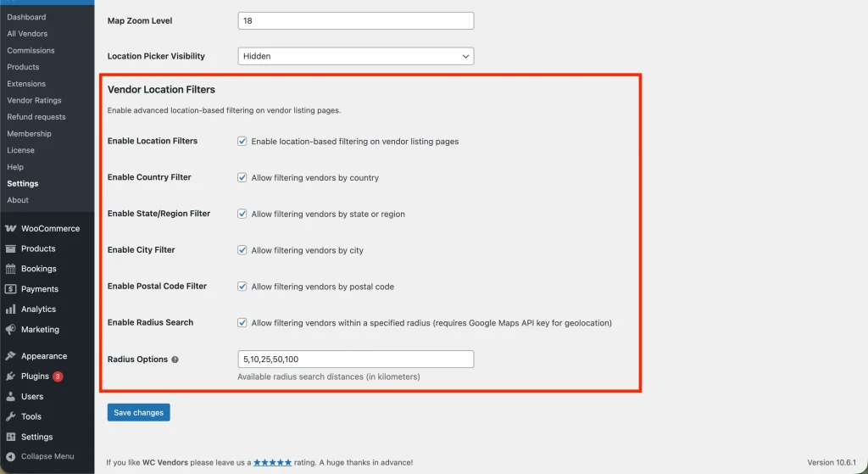This screenshot has width=868, height=474.
Task: Click 'Available radius search distances (in kilometers)' text
Action: [329, 376]
